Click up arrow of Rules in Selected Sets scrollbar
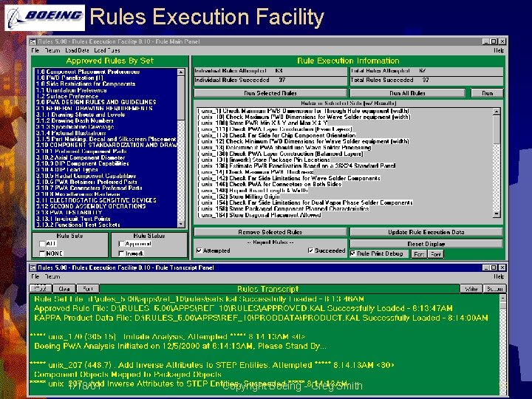The width and height of the screenshot is (532, 399). pos(497,112)
